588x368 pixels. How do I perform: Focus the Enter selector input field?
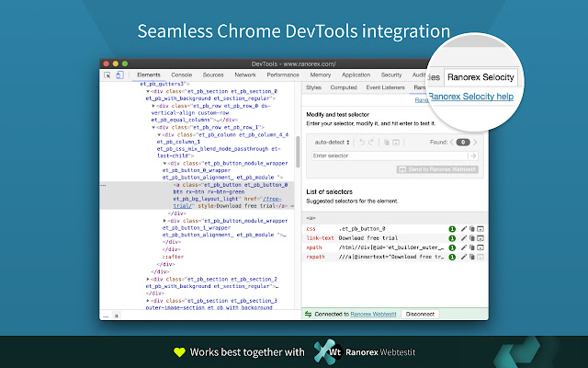click(390, 155)
